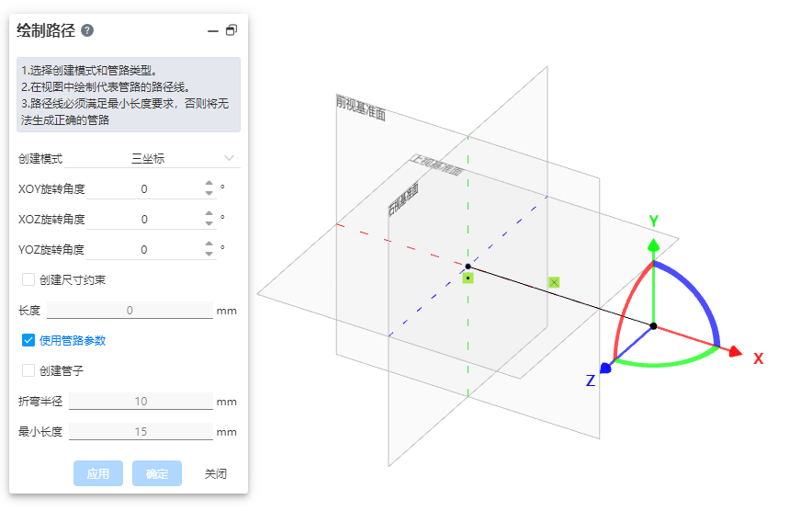812x511 pixels.
Task: Click the red X axis arrowhead
Action: pyautogui.click(x=735, y=351)
